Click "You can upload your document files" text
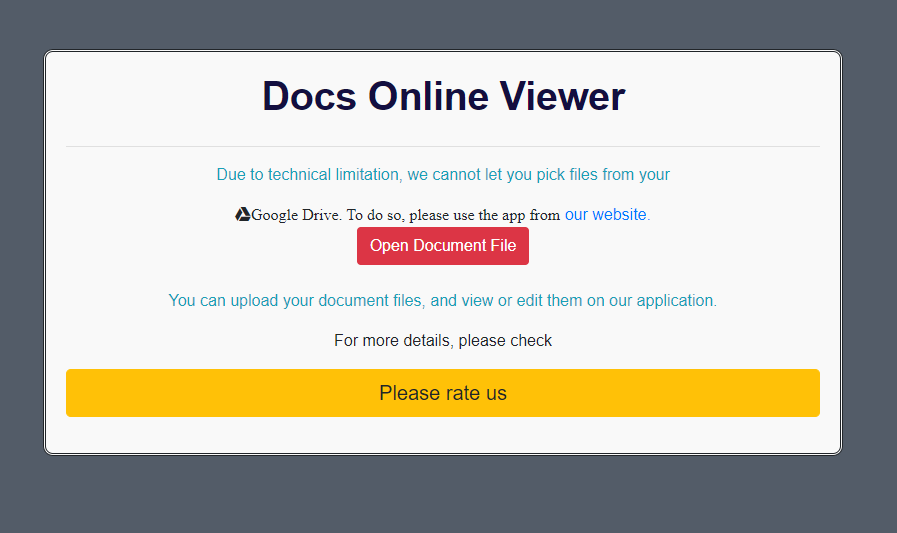Image resolution: width=897 pixels, height=533 pixels. (x=297, y=300)
